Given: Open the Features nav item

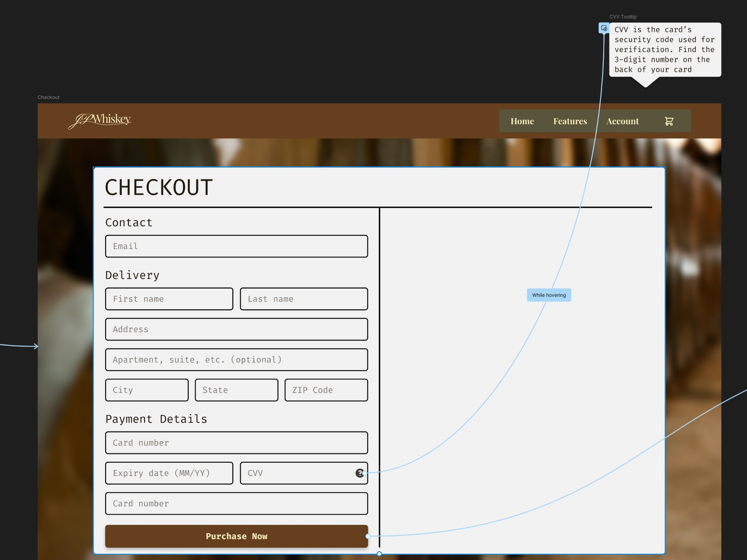Looking at the screenshot, I should (x=570, y=121).
